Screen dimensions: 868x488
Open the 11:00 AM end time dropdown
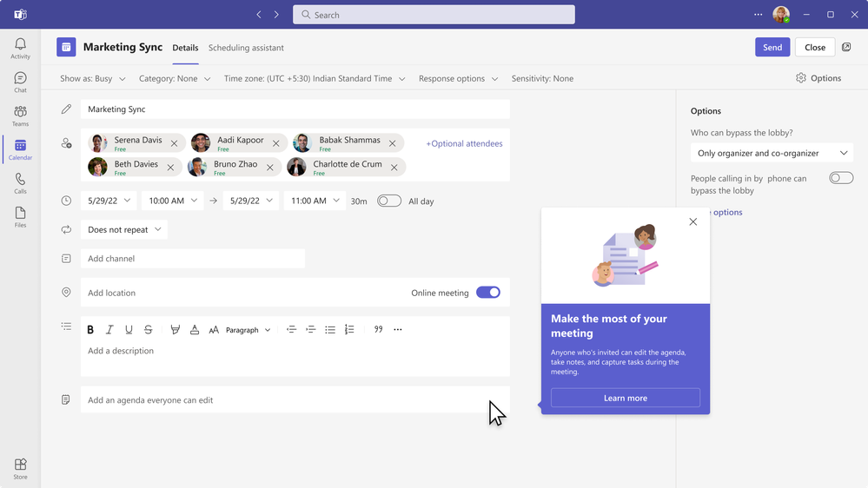(315, 201)
